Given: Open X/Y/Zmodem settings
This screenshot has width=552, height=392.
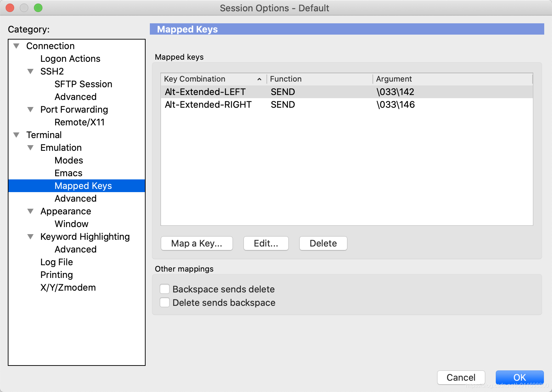Looking at the screenshot, I should [68, 287].
